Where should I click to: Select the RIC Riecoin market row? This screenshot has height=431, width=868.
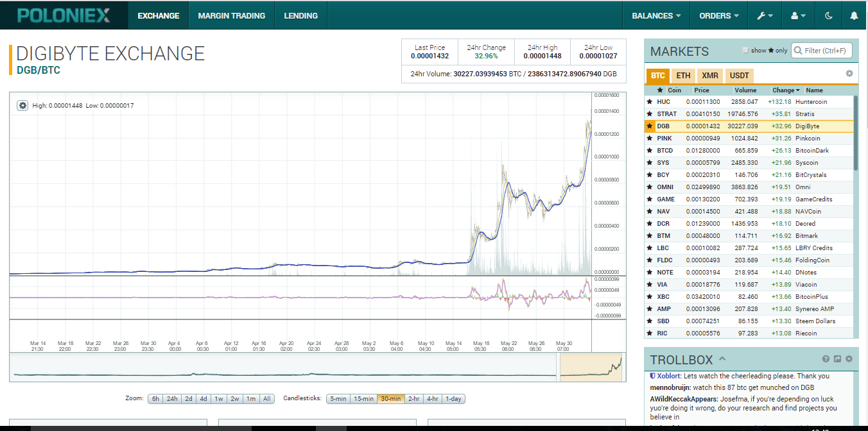click(x=749, y=334)
